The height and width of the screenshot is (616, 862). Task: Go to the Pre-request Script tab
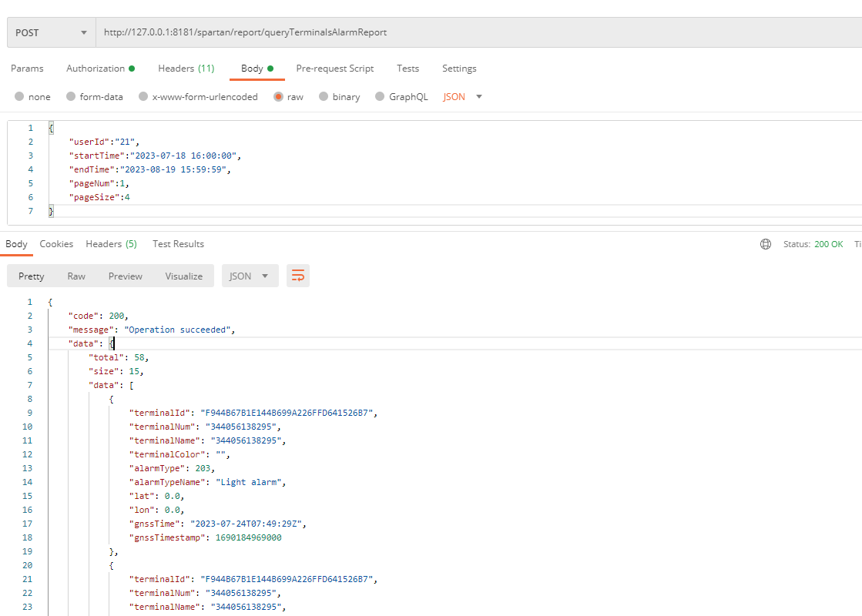[x=334, y=69]
